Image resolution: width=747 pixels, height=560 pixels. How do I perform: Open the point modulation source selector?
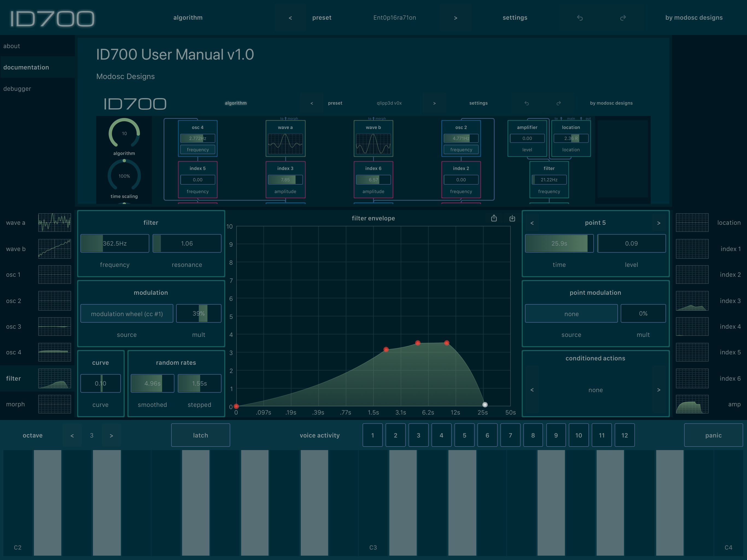(571, 313)
